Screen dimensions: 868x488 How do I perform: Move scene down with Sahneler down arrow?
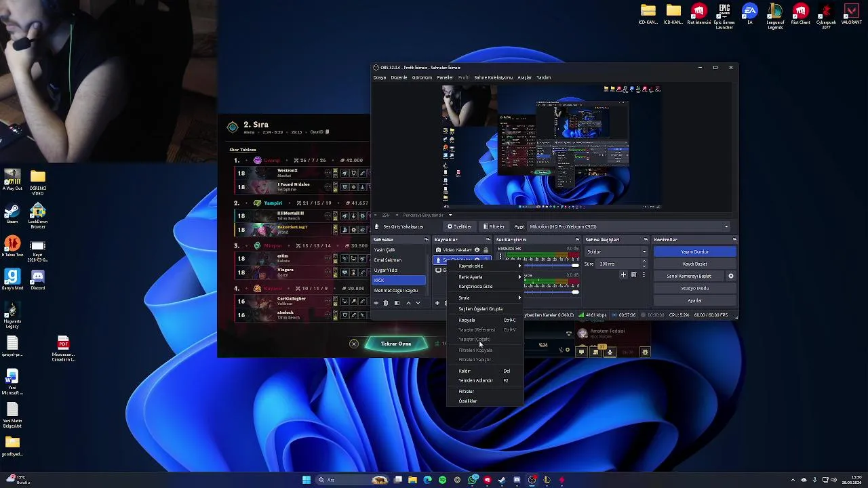pyautogui.click(x=418, y=303)
